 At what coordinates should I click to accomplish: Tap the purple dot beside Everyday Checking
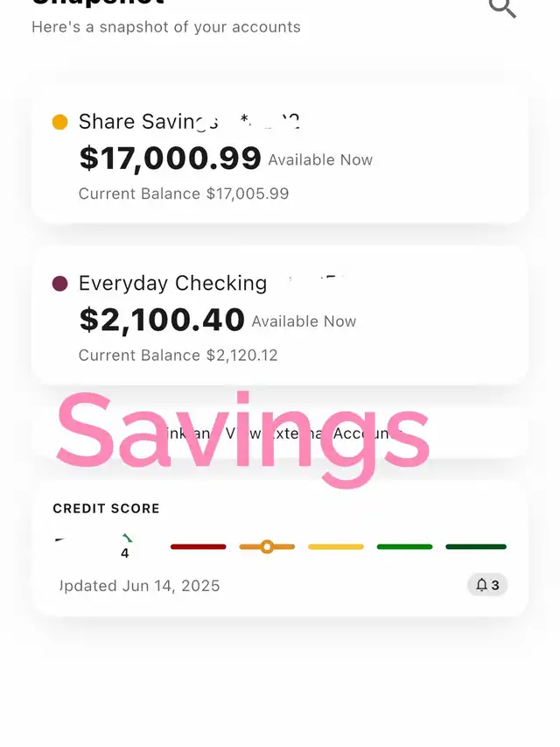coord(60,283)
